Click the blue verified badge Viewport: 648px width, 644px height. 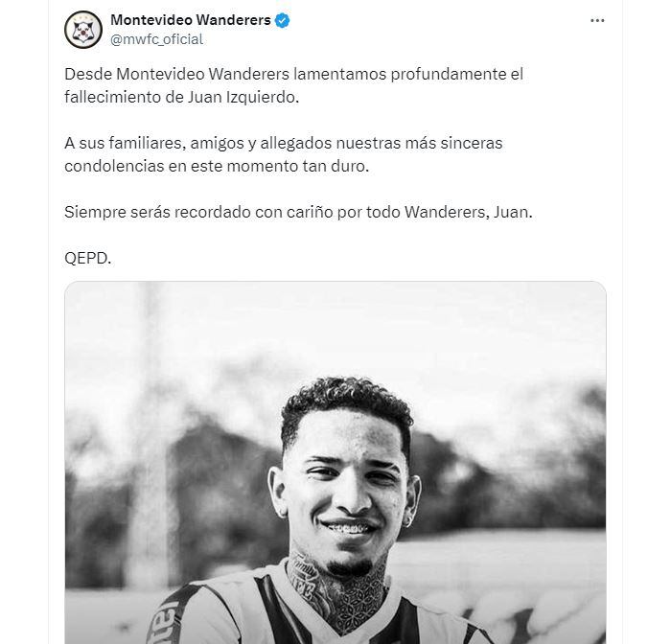[282, 20]
